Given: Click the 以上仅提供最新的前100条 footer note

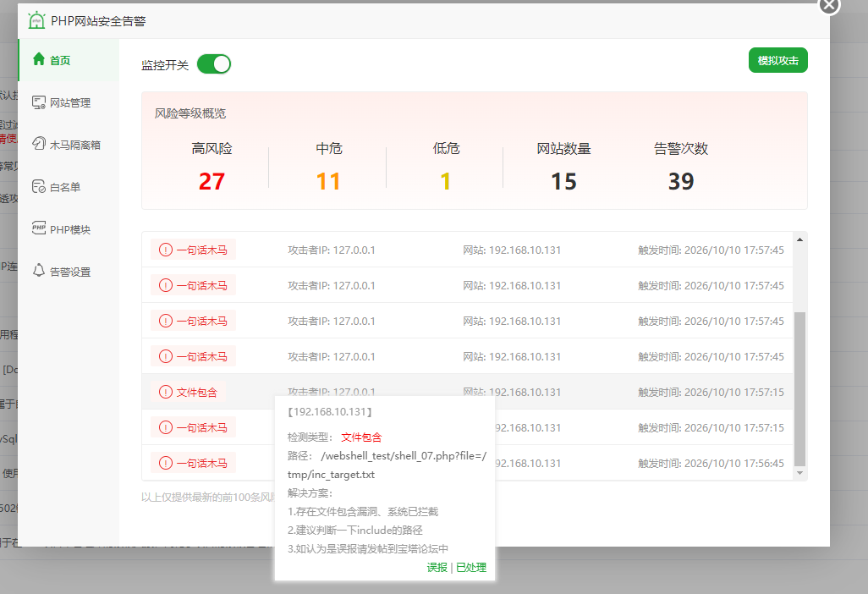Looking at the screenshot, I should [208, 497].
